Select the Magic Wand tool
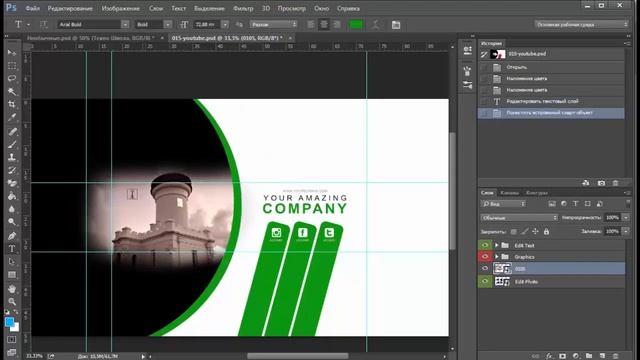 (12, 91)
